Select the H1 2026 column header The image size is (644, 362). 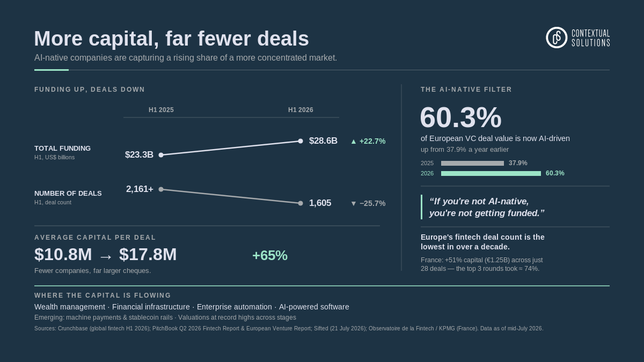pyautogui.click(x=301, y=110)
